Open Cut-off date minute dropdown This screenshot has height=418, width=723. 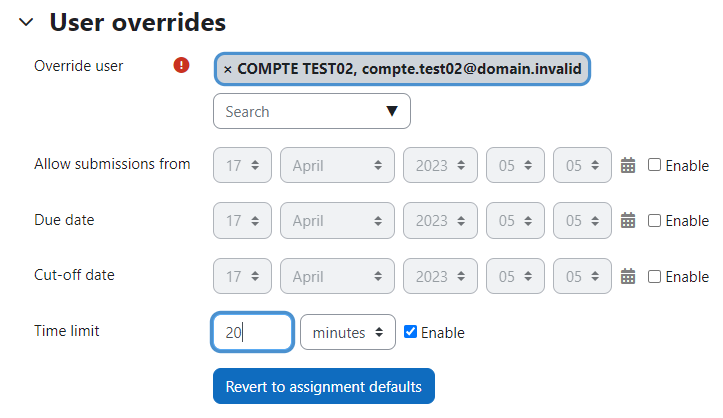(582, 276)
